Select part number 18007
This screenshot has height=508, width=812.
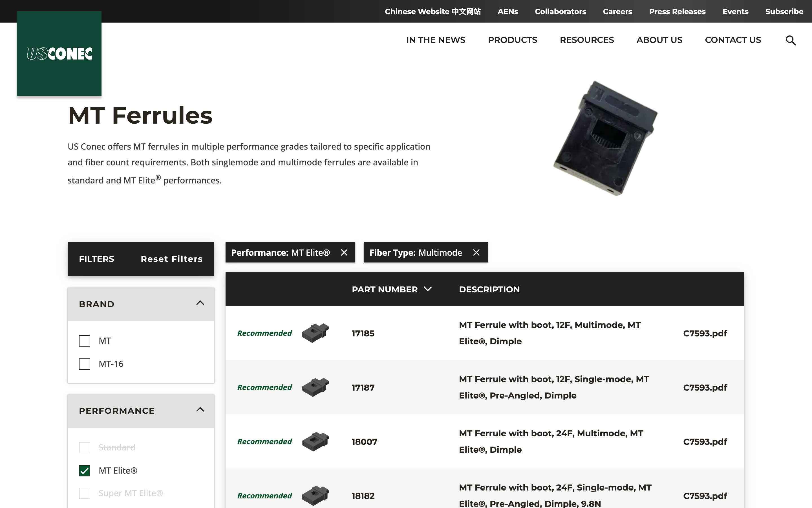(364, 441)
